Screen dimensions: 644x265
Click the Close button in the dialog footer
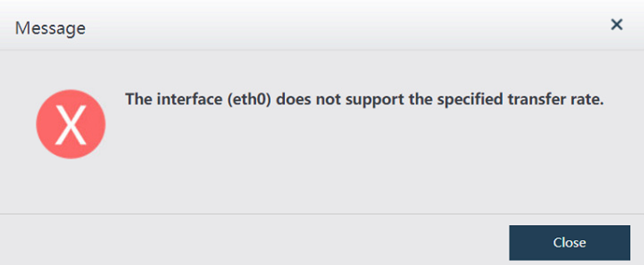(x=569, y=242)
